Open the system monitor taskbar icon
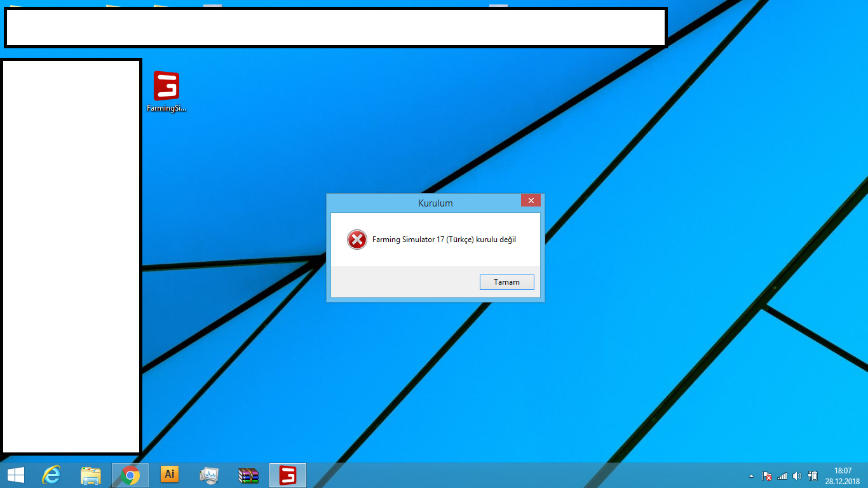 tap(209, 475)
